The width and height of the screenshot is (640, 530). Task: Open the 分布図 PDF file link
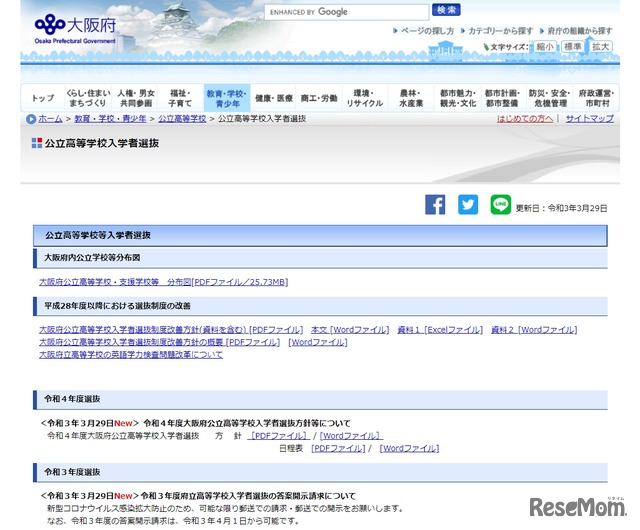[x=163, y=283]
